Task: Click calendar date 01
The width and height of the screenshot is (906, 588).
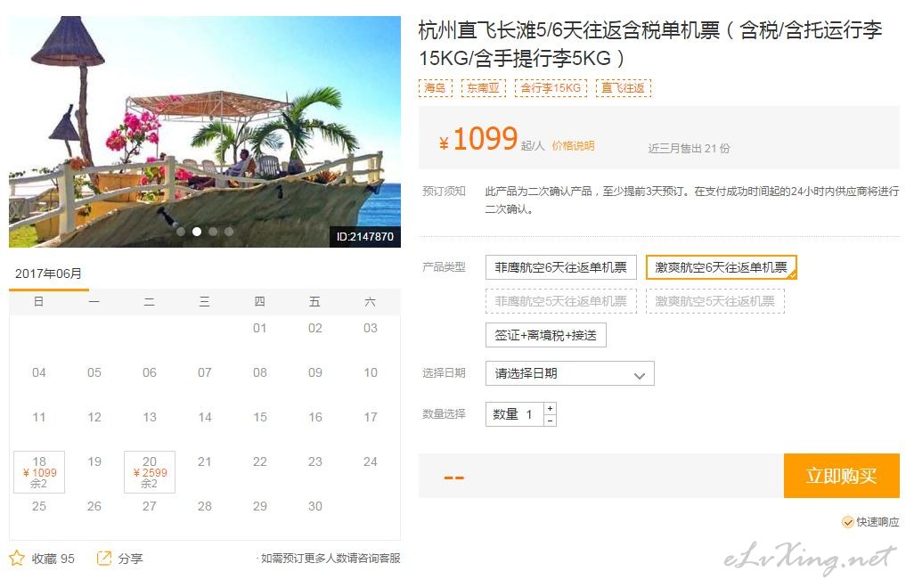Action: pos(259,328)
